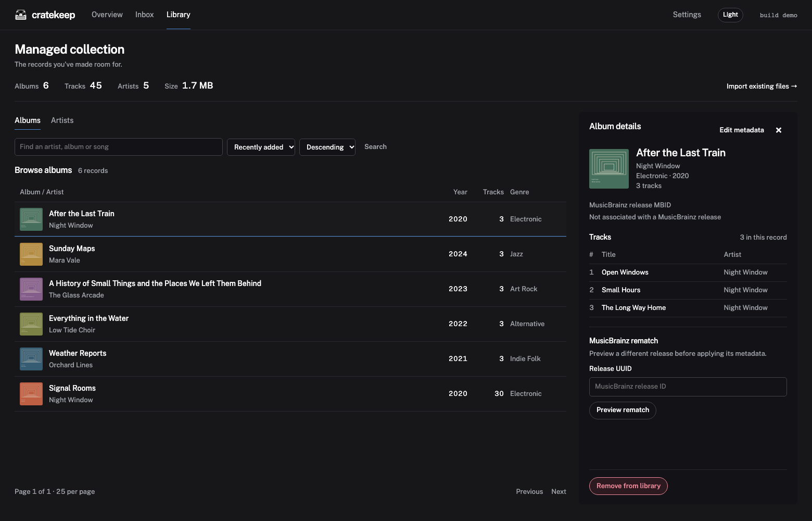Click Remove from library button
The image size is (812, 521).
point(628,486)
